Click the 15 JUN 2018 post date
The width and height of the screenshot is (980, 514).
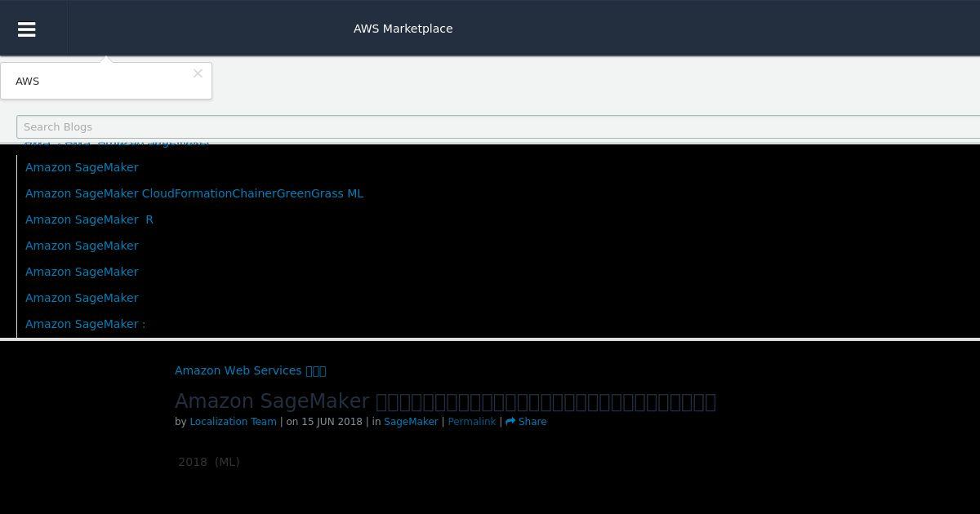click(x=332, y=422)
